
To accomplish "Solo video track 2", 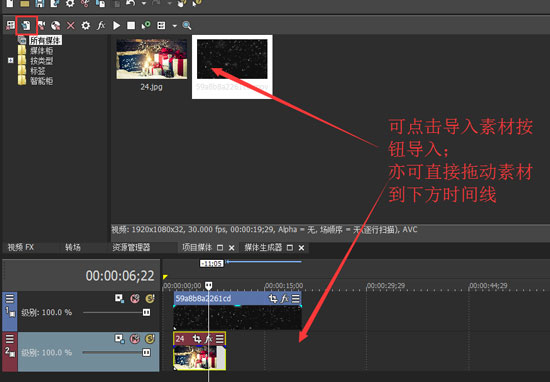I will click(x=150, y=339).
